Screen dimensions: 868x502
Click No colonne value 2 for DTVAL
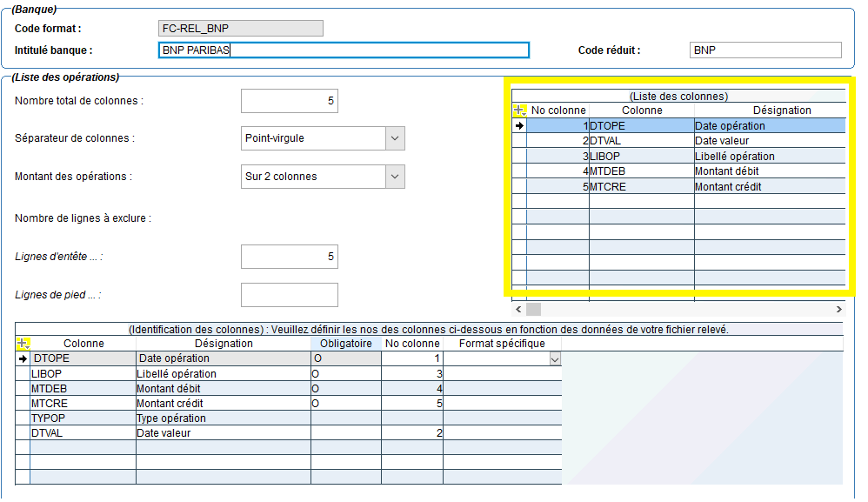point(412,433)
